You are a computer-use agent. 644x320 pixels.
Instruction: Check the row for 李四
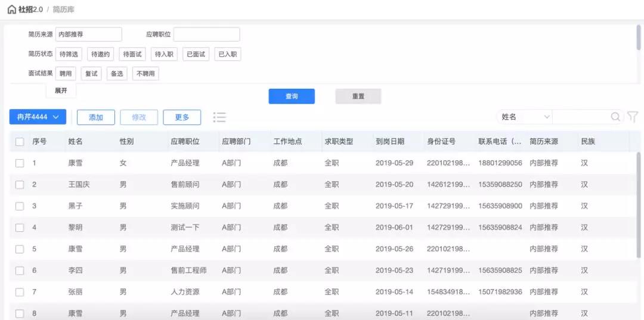(20, 271)
